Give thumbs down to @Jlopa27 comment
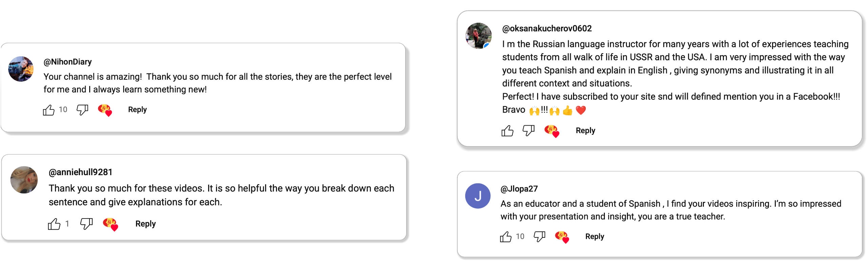Viewport: 868px width, 270px height. click(539, 236)
